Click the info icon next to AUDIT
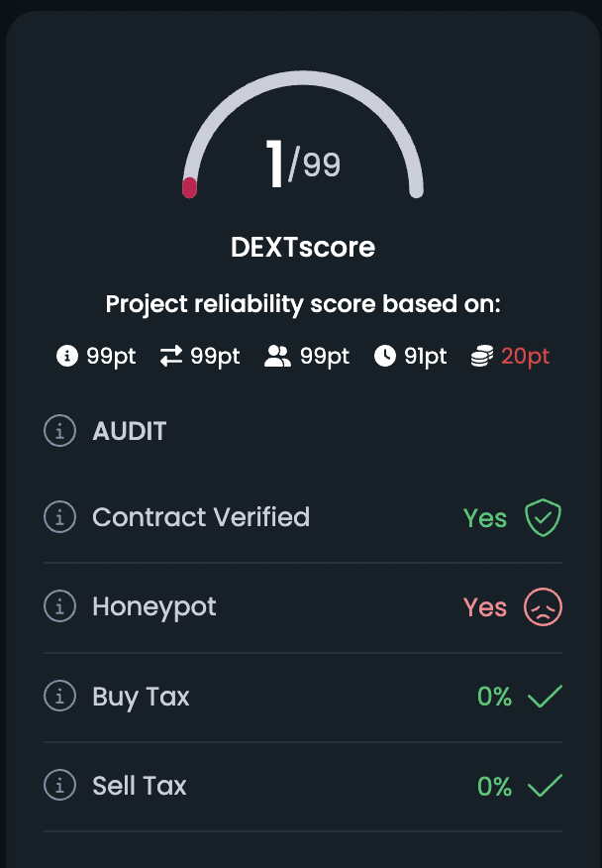 click(59, 431)
